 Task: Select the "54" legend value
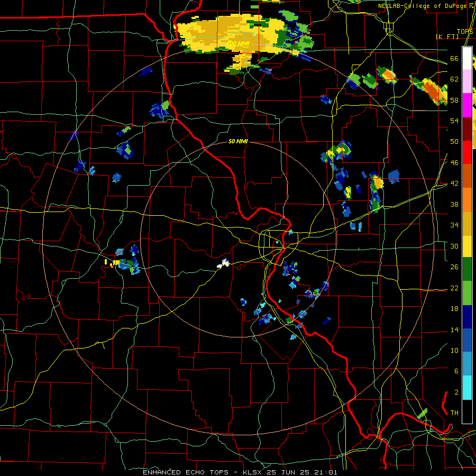click(x=454, y=121)
